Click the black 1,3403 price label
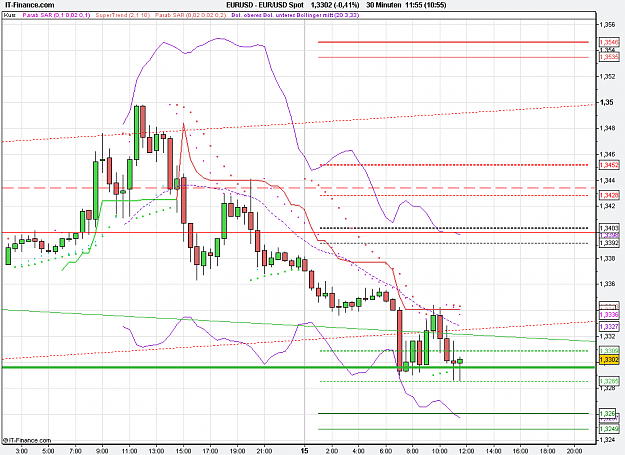The height and width of the screenshot is (455, 625). (609, 228)
